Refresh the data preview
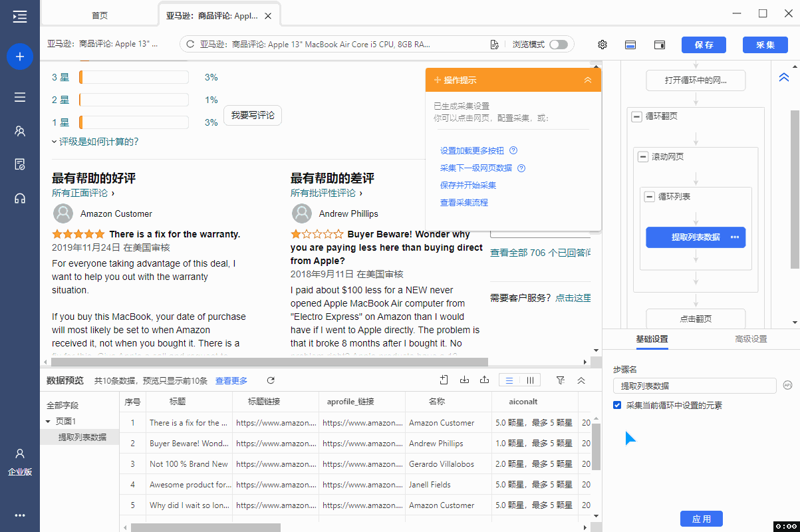Viewport: 800px width, 532px height. click(271, 380)
